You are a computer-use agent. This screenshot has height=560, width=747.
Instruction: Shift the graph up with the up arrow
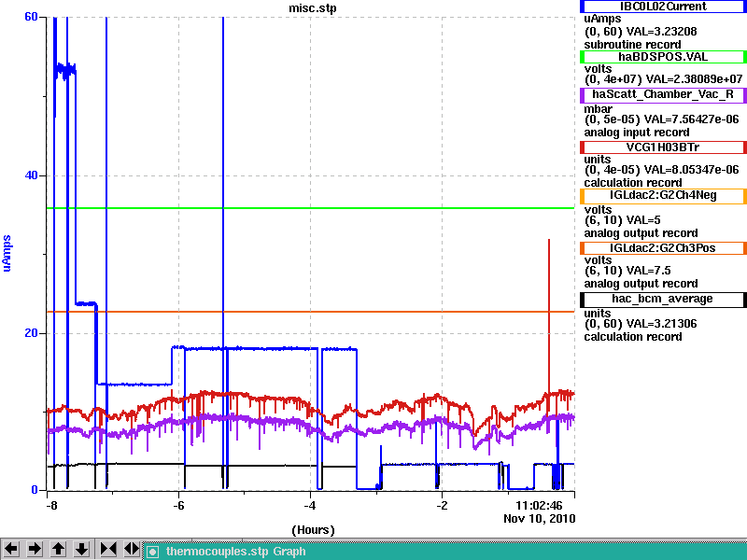pyautogui.click(x=58, y=549)
